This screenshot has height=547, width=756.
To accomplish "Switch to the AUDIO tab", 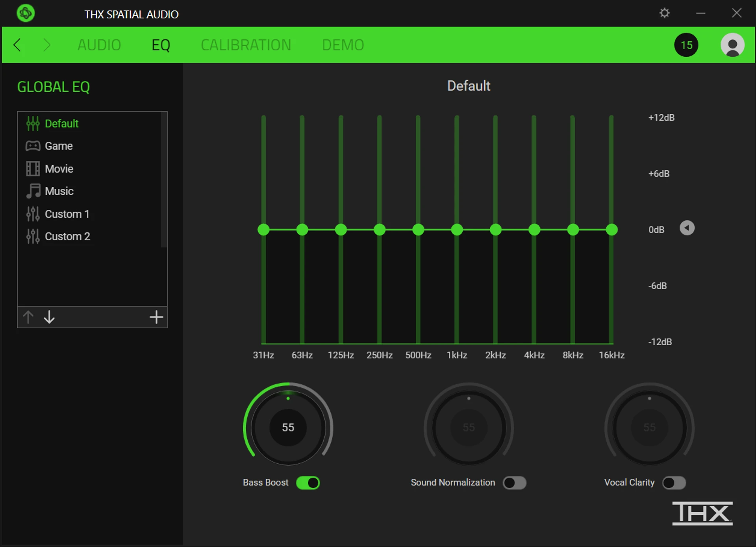I will (x=99, y=45).
